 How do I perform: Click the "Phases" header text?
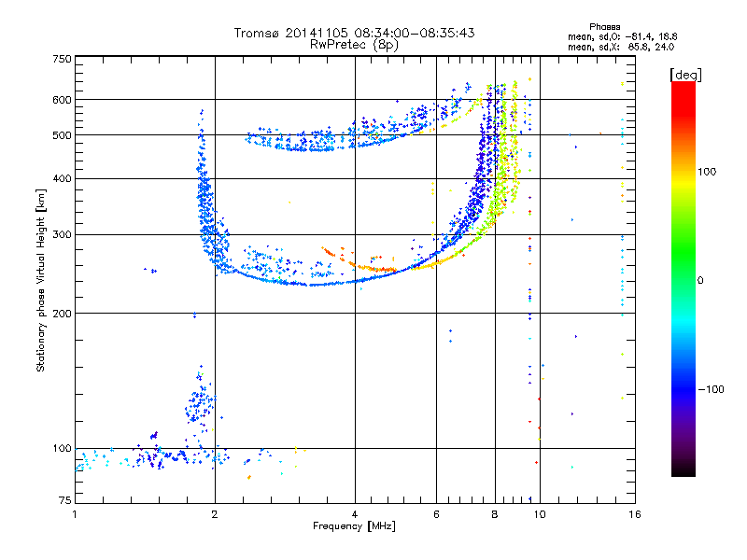tap(604, 27)
